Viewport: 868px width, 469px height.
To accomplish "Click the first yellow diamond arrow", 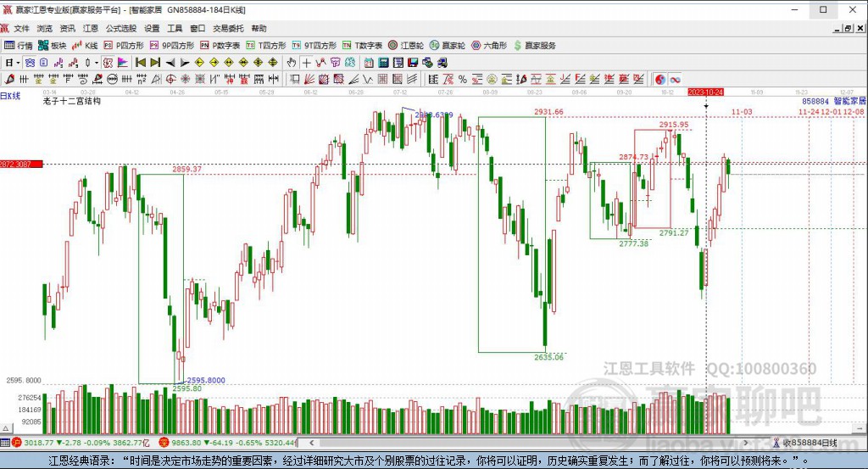I will [200, 63].
